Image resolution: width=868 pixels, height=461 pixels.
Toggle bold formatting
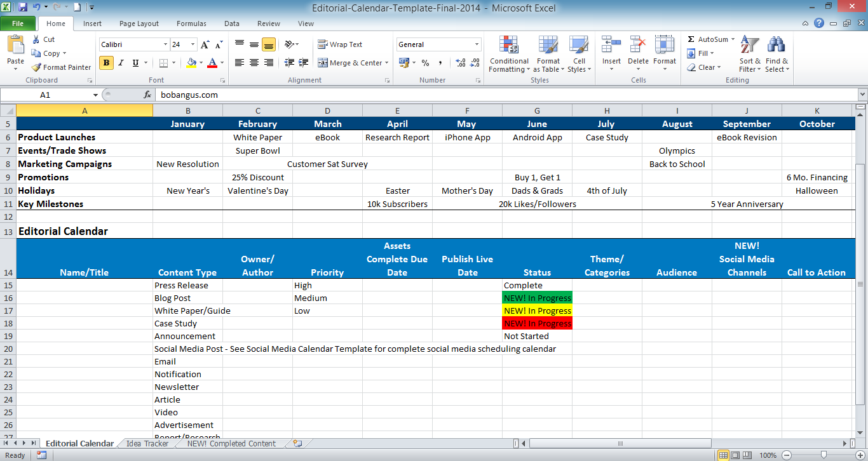point(105,63)
